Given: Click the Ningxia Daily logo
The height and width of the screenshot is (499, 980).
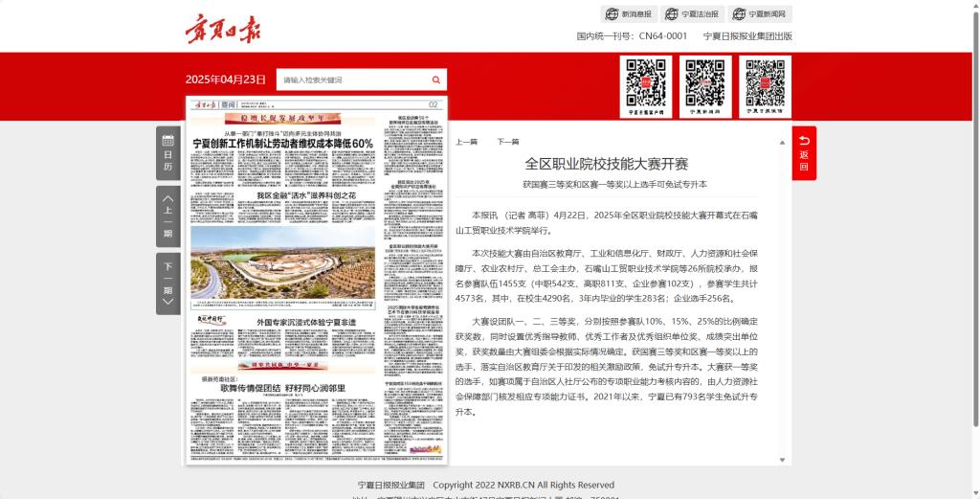Looking at the screenshot, I should click(x=221, y=28).
